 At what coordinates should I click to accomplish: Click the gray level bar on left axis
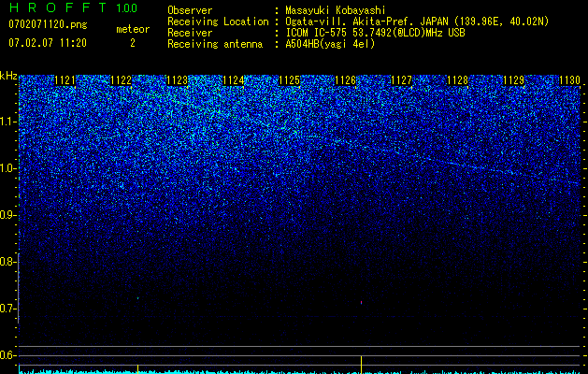pos(19,288)
